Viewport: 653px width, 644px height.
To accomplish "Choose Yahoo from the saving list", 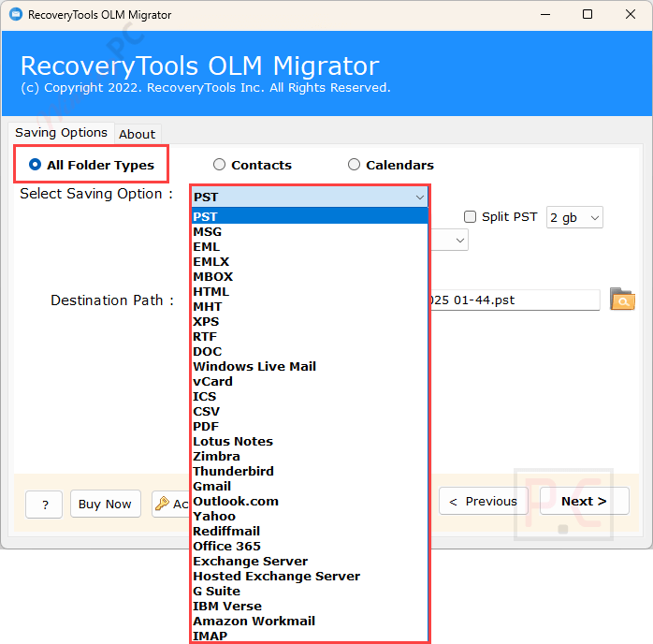I will pos(310,517).
